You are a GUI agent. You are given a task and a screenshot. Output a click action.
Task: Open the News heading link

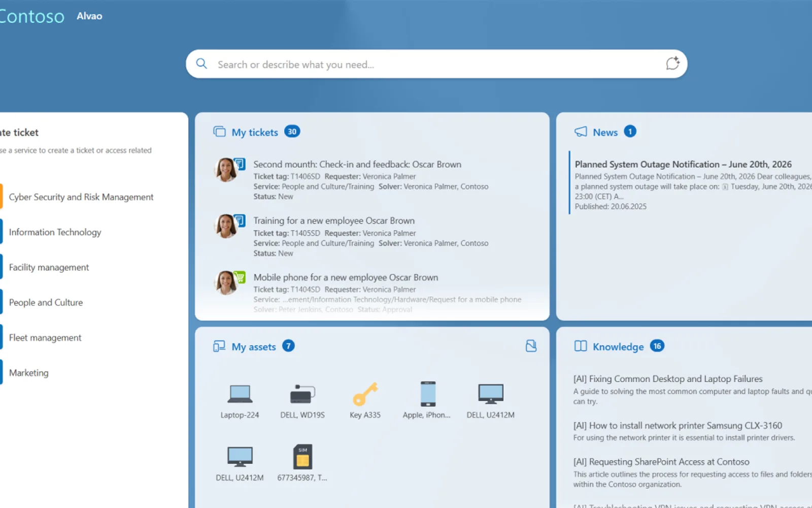pyautogui.click(x=605, y=132)
